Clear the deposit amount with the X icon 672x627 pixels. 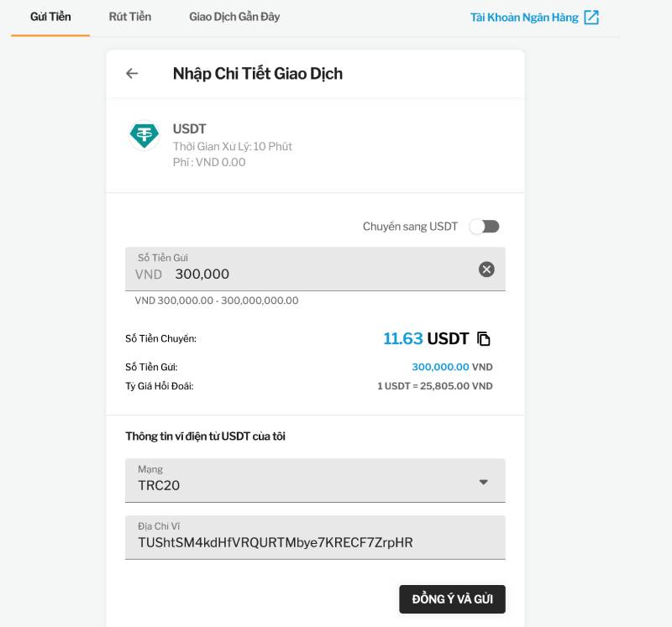point(486,269)
